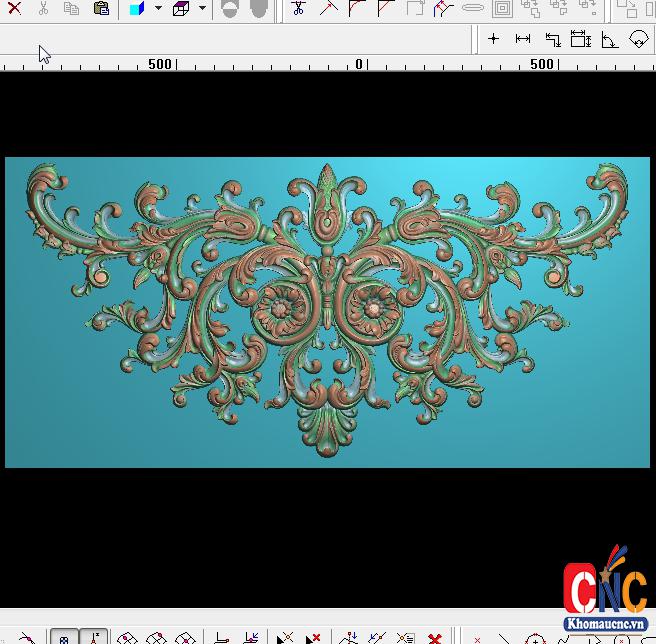Image resolution: width=656 pixels, height=644 pixels.
Task: Click the red X delete icon
Action: 14,9
